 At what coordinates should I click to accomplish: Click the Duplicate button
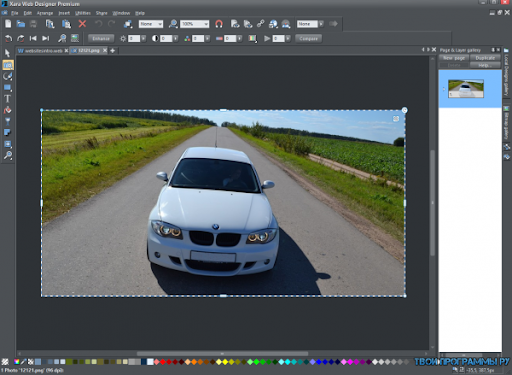click(485, 58)
